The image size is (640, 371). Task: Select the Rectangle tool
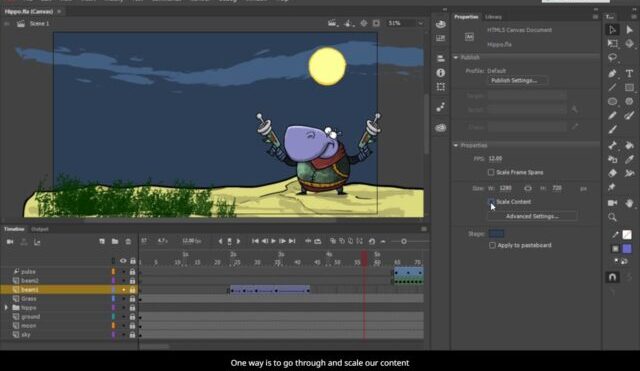pos(629,87)
